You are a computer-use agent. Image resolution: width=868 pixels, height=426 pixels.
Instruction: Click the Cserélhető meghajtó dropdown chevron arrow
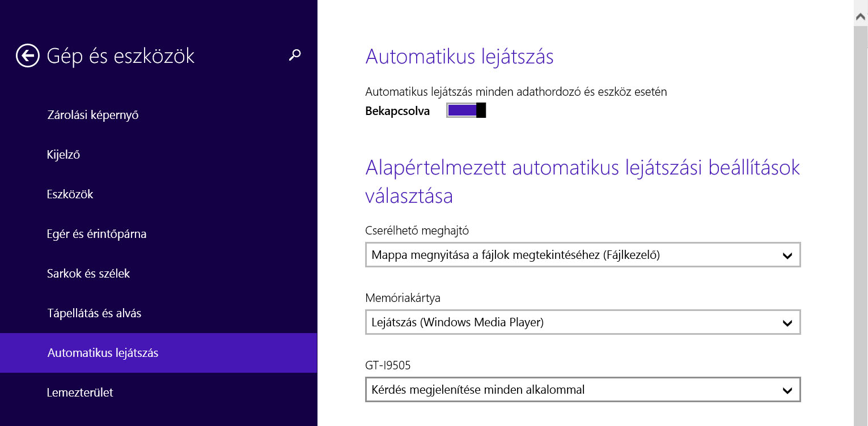pos(787,255)
